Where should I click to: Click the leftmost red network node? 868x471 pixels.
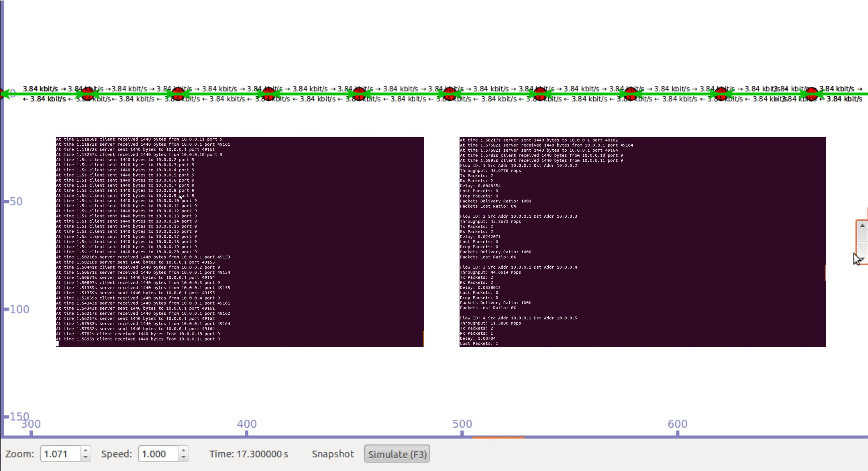pos(88,94)
